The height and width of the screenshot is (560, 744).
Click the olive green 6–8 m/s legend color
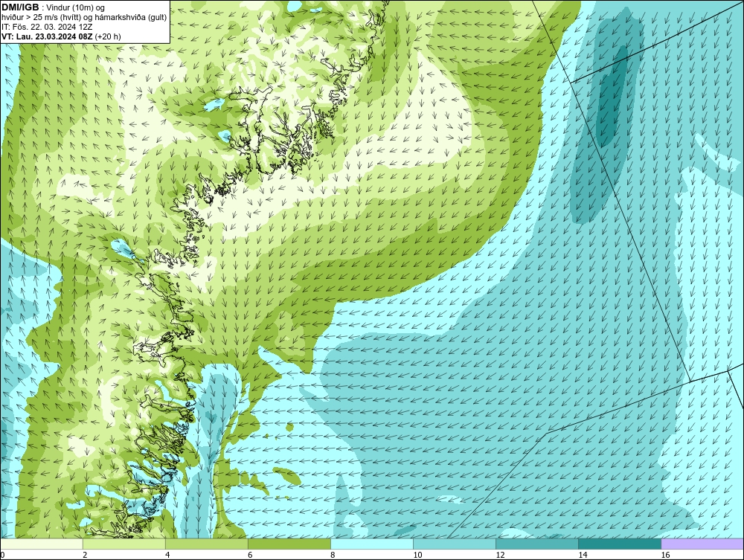[x=289, y=544]
